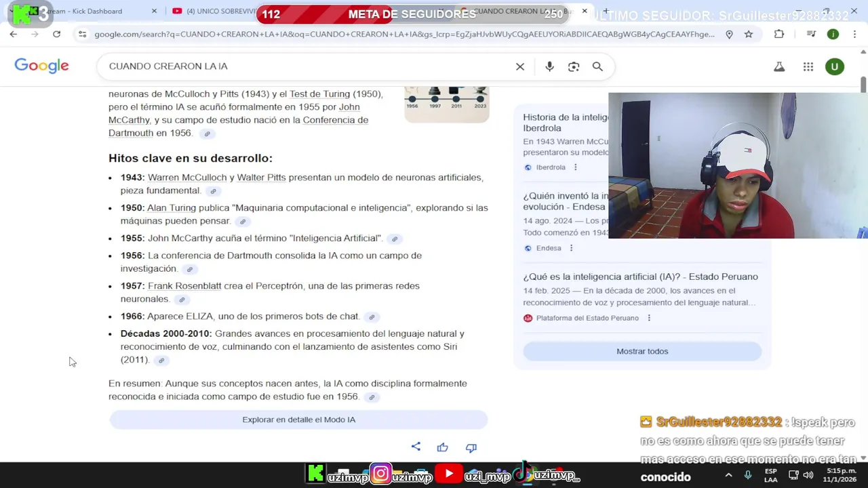
Task: Click the text 'Décadas 2000-2010:'
Action: pos(166,333)
